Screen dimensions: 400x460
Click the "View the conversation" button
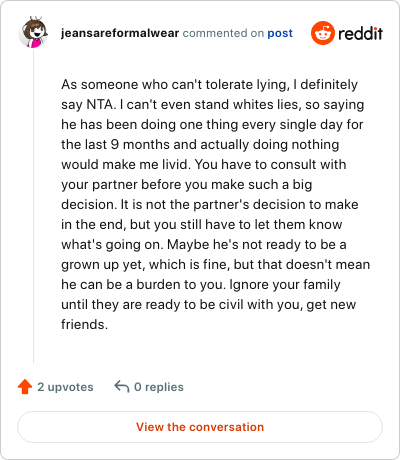pyautogui.click(x=200, y=427)
